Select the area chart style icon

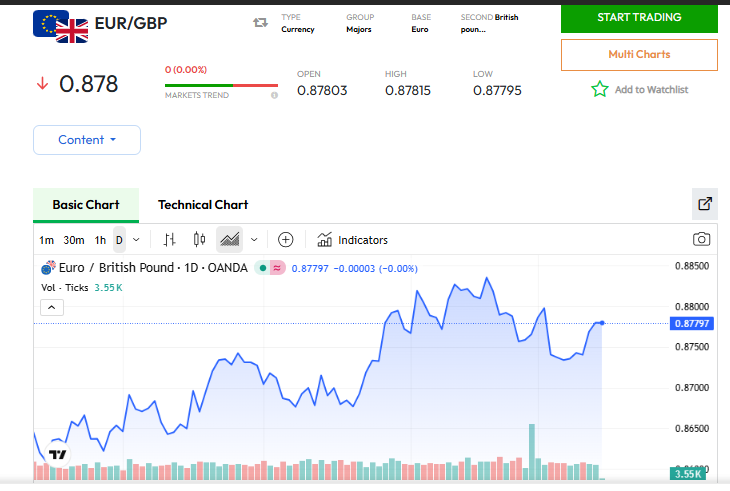(230, 240)
